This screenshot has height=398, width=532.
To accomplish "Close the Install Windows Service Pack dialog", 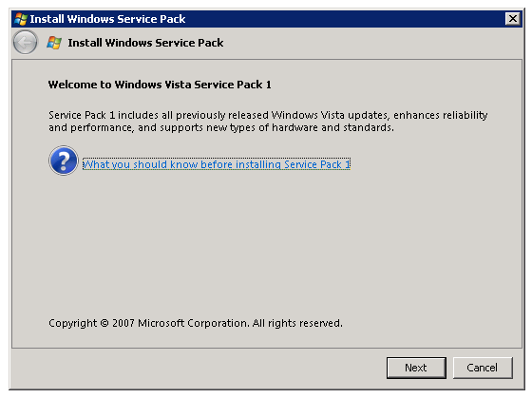I will coord(513,18).
